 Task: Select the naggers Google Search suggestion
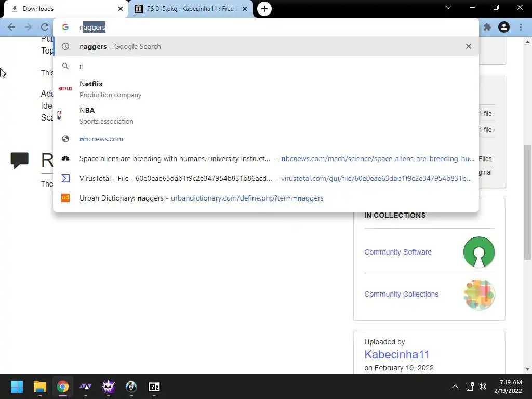tap(267, 46)
